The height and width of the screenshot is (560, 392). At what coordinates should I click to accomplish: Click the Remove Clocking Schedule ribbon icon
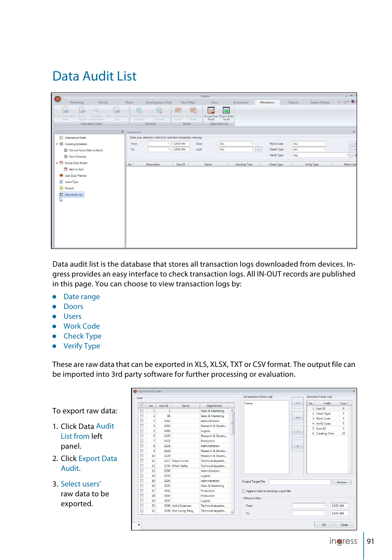159,110
